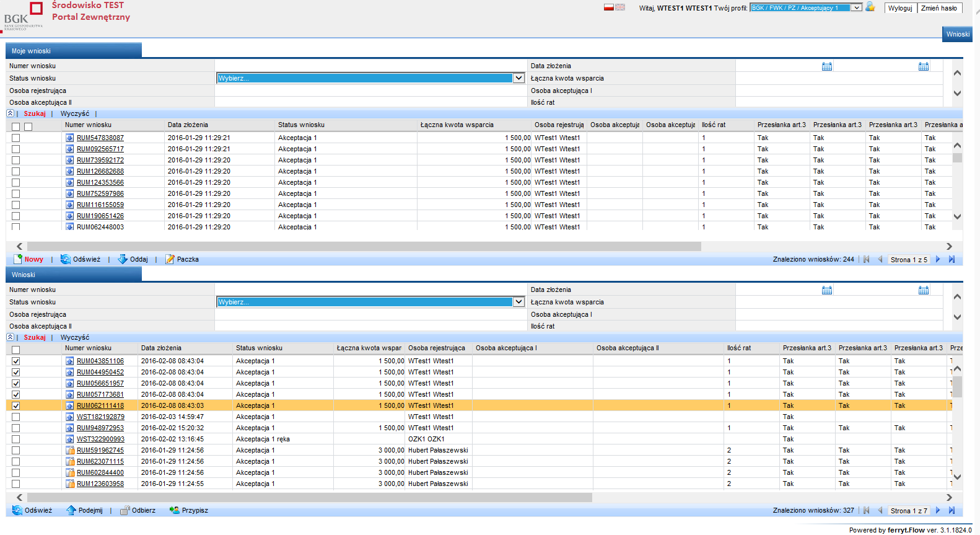Image resolution: width=980 pixels, height=535 pixels.
Task: Check the box for RUM092565717
Action: [15, 149]
